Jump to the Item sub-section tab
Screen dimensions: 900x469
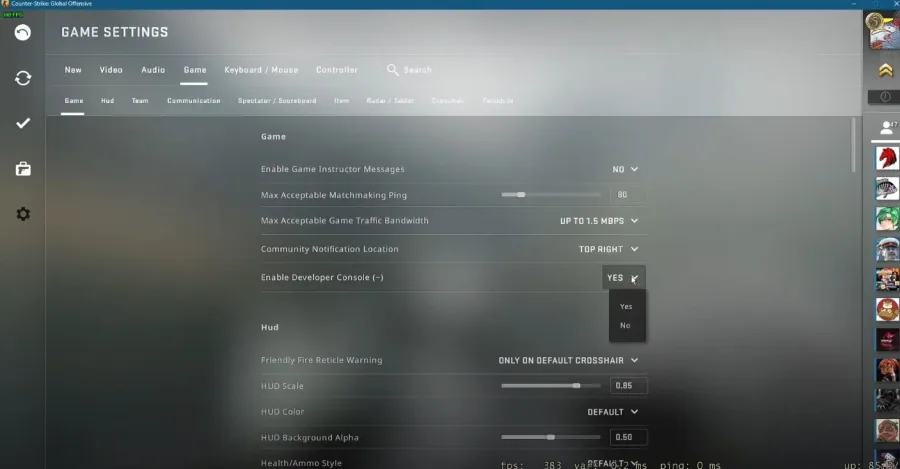pyautogui.click(x=342, y=100)
